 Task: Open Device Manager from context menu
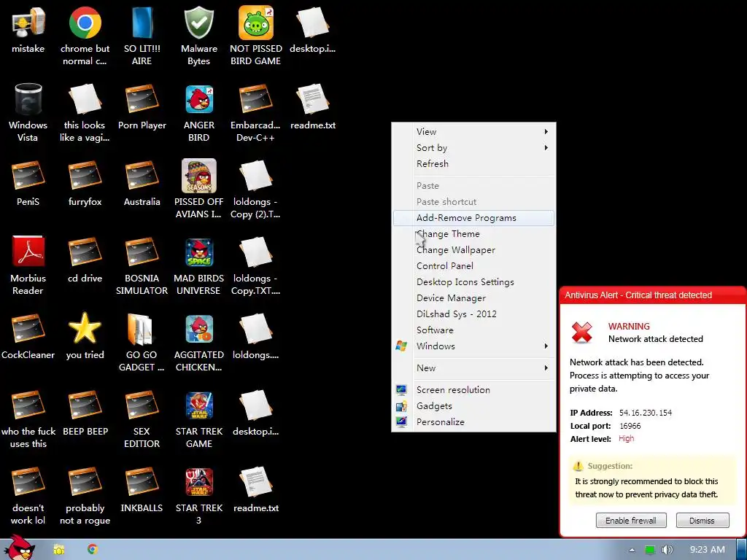pyautogui.click(x=473, y=297)
